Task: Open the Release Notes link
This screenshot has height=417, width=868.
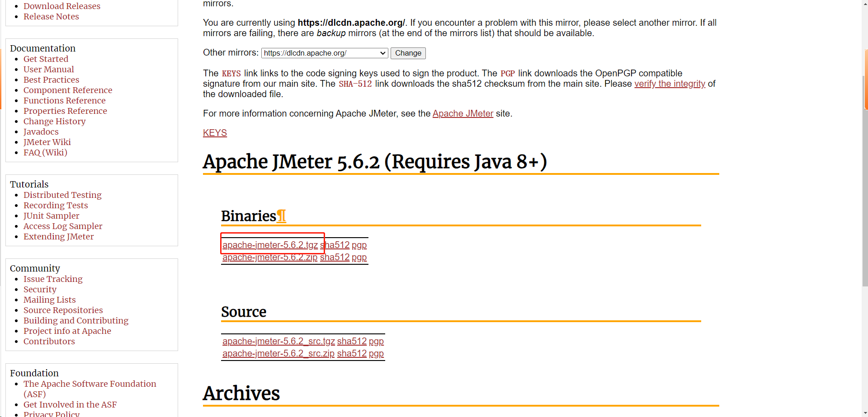Action: click(x=51, y=16)
